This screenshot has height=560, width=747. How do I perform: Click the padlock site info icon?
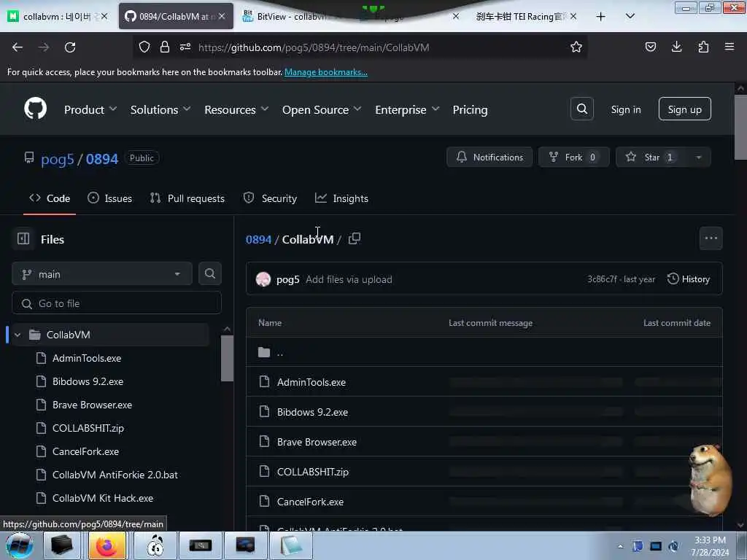point(165,47)
